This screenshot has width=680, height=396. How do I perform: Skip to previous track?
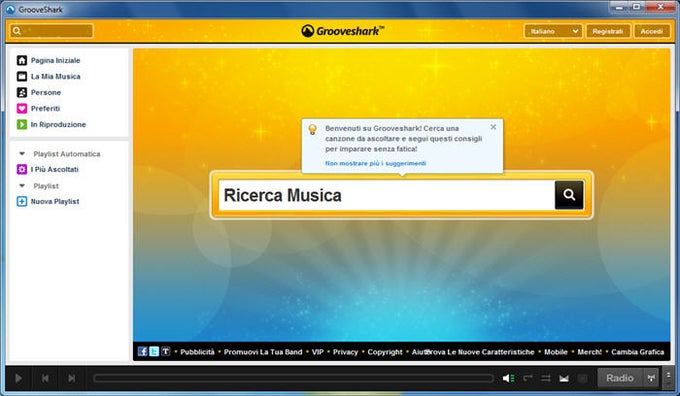pos(45,378)
